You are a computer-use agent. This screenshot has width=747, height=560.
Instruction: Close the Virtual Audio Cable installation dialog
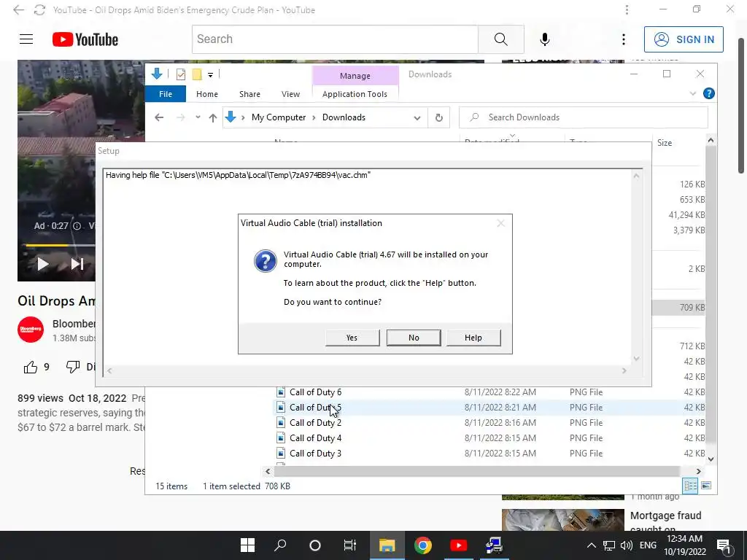pos(500,223)
